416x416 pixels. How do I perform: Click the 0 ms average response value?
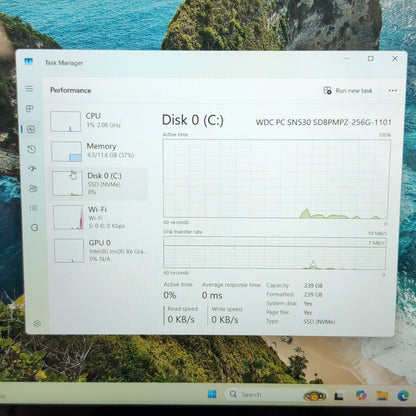pos(212,295)
